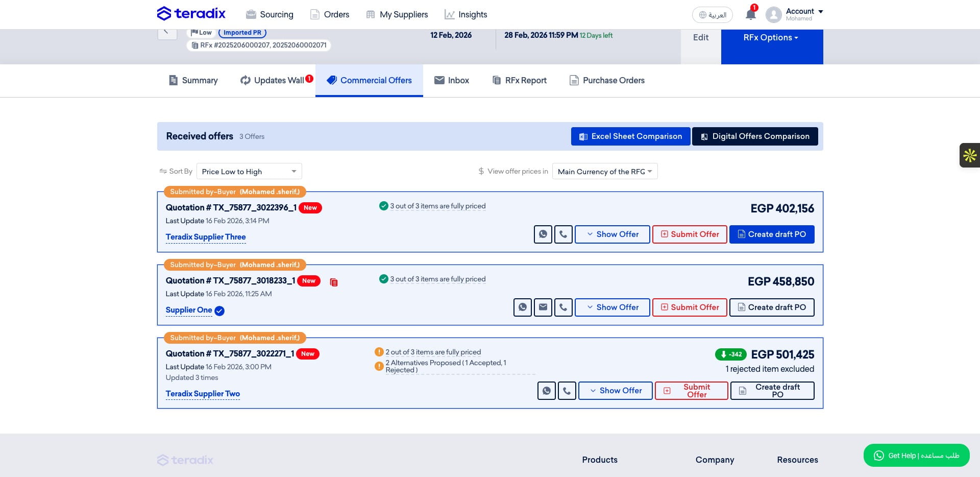Click the EGP 402,156 offer price

click(x=782, y=208)
